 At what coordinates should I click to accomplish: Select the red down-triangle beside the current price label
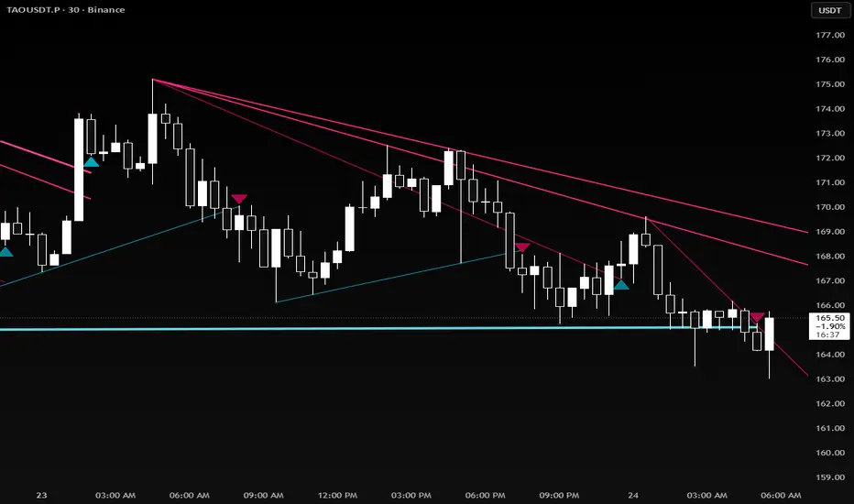click(x=757, y=316)
